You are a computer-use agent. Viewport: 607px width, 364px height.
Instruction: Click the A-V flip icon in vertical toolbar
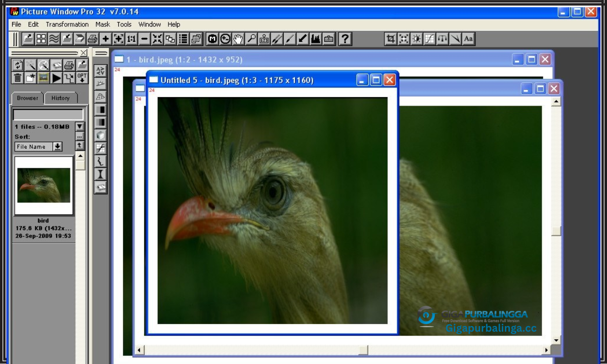101,71
